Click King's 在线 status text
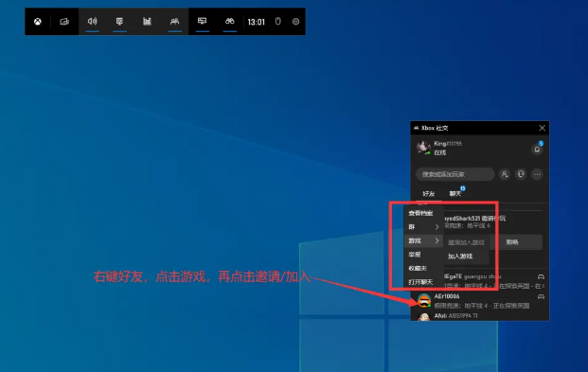588x372 pixels. 440,152
